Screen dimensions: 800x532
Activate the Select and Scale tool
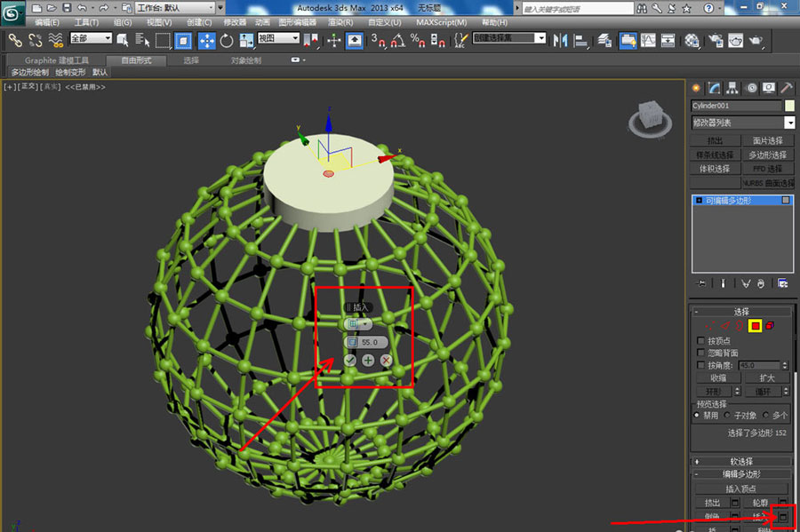click(246, 40)
